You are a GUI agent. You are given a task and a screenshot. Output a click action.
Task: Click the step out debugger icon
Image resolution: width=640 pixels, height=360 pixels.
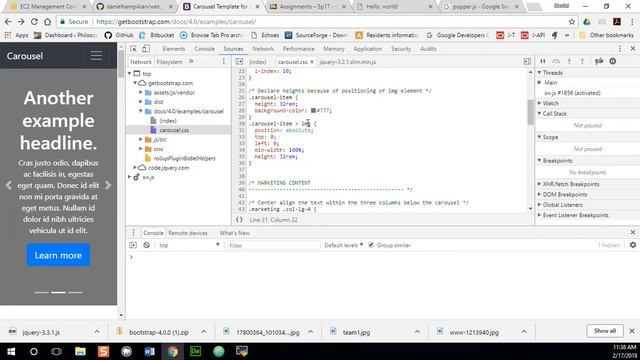pos(582,61)
